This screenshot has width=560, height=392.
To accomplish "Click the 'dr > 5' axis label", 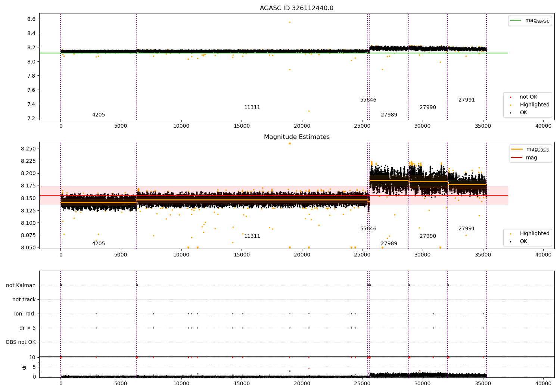I will point(28,328).
